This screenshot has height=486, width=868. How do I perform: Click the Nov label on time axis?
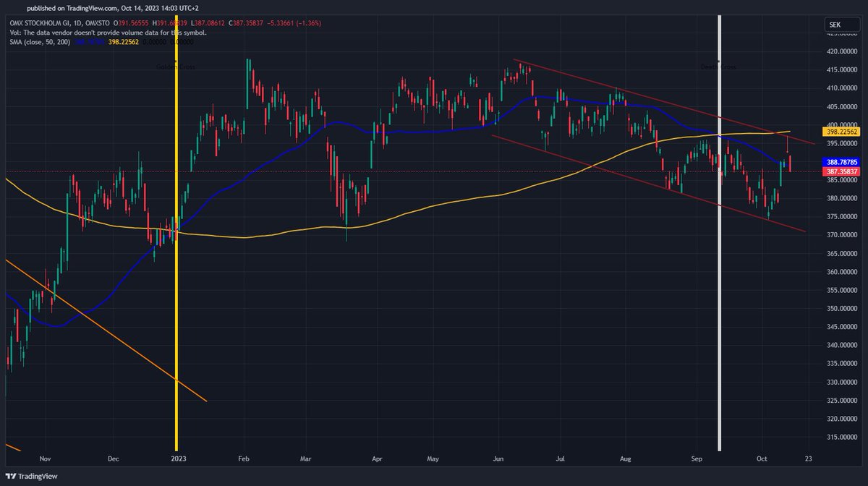45,459
